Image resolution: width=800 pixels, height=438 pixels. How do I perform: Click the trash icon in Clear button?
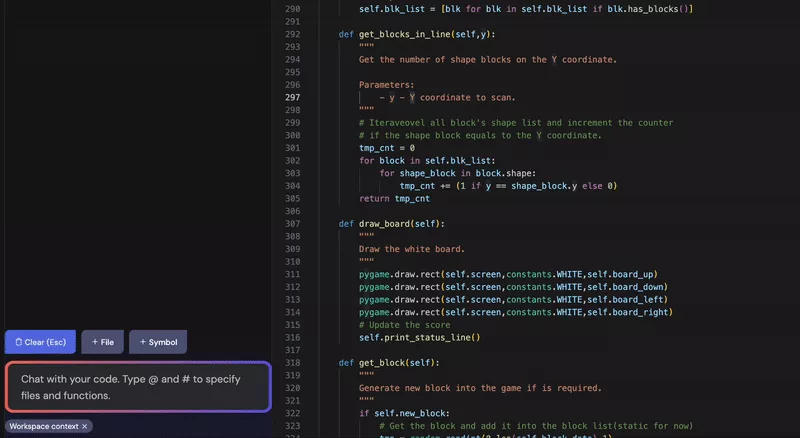[18, 342]
